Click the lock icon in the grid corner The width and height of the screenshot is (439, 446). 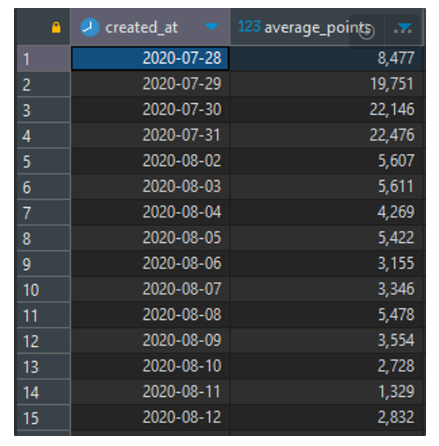pos(56,27)
